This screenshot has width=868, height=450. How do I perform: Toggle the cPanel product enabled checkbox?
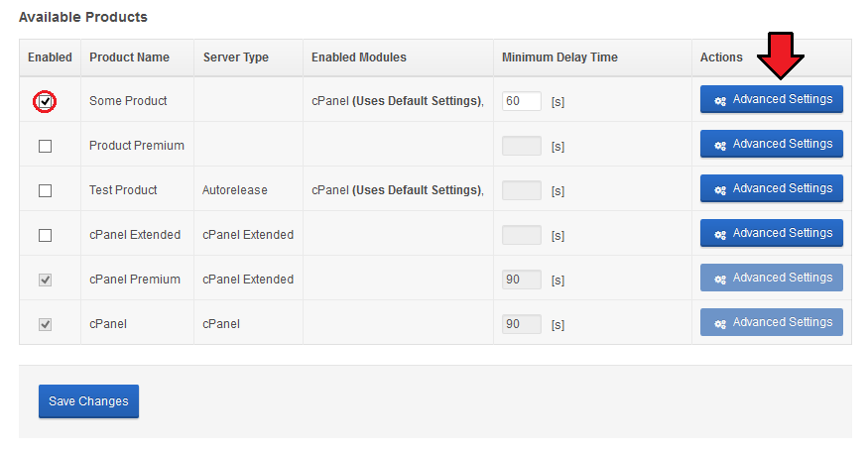point(45,324)
